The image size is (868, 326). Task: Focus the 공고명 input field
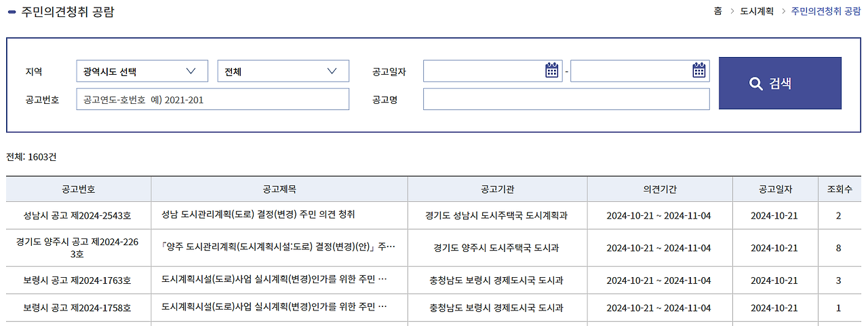[566, 99]
